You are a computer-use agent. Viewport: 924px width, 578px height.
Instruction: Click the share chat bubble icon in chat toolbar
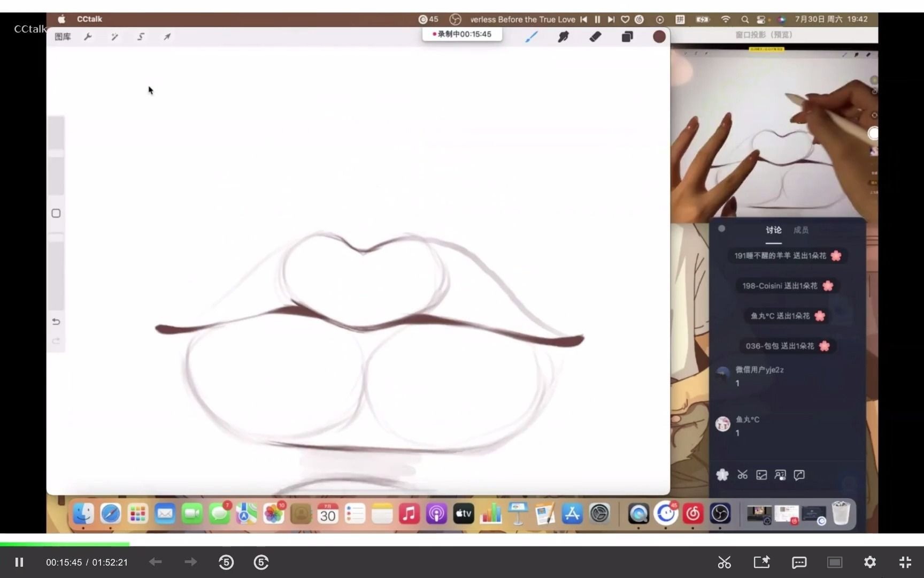(799, 475)
